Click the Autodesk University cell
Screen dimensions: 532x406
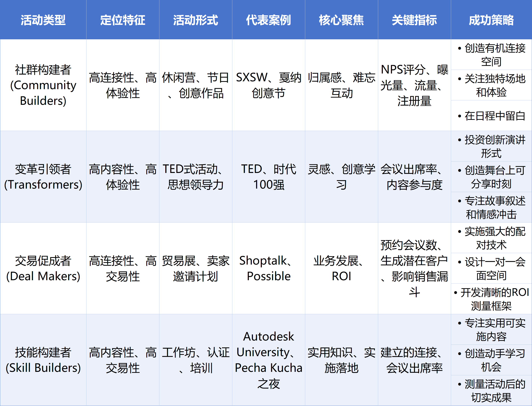(x=268, y=360)
